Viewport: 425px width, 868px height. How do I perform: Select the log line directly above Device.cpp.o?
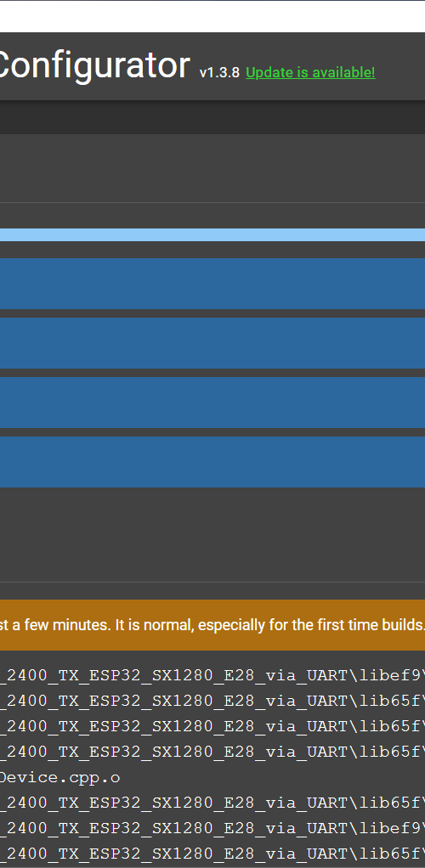coord(212,752)
